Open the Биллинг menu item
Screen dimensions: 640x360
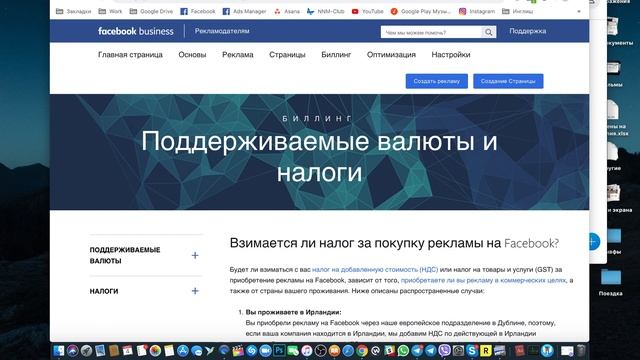tap(336, 55)
